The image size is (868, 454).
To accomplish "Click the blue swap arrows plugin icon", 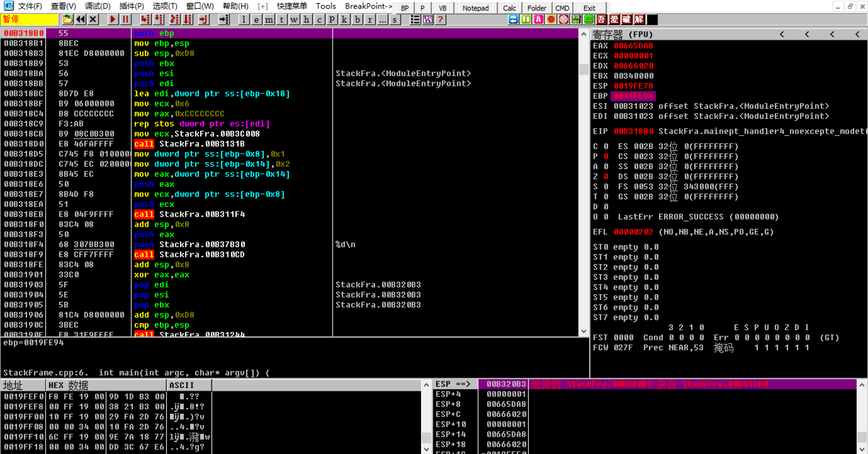I will click(513, 19).
